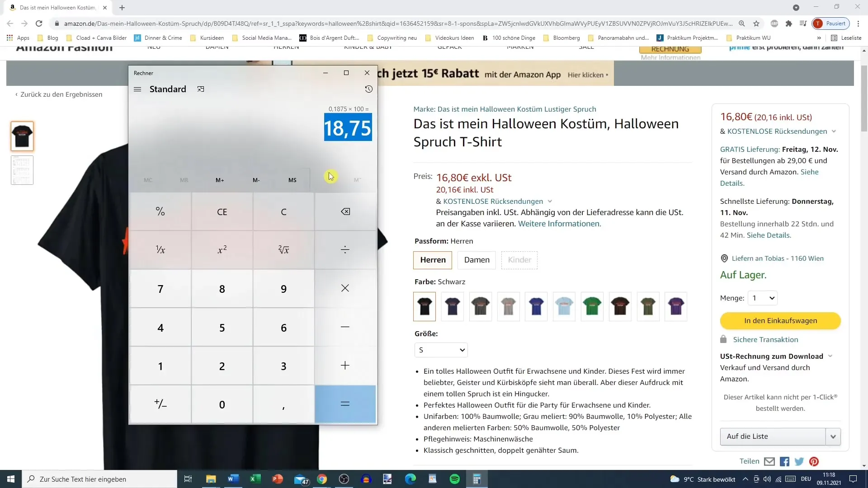
Task: Open the calculator navigation hamburger menu
Action: (137, 89)
